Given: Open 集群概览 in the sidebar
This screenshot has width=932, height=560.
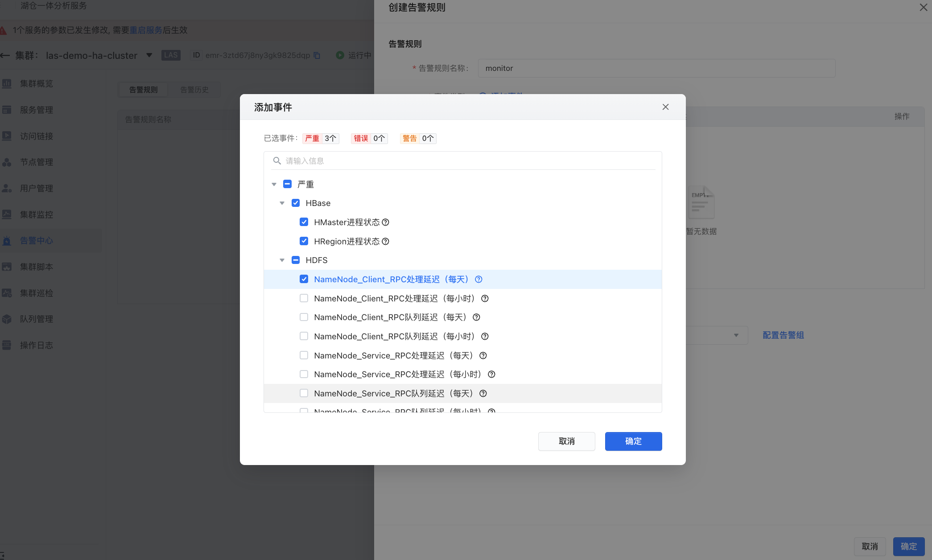Looking at the screenshot, I should pyautogui.click(x=37, y=83).
